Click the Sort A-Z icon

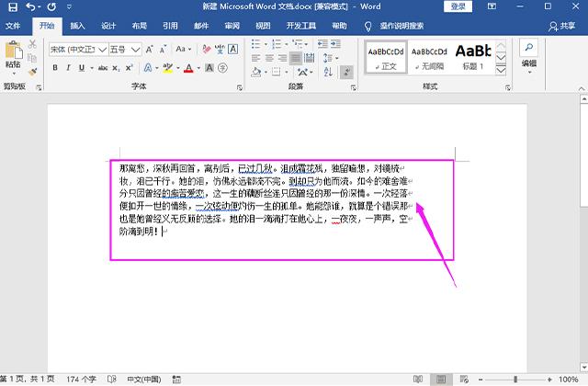coord(328,72)
